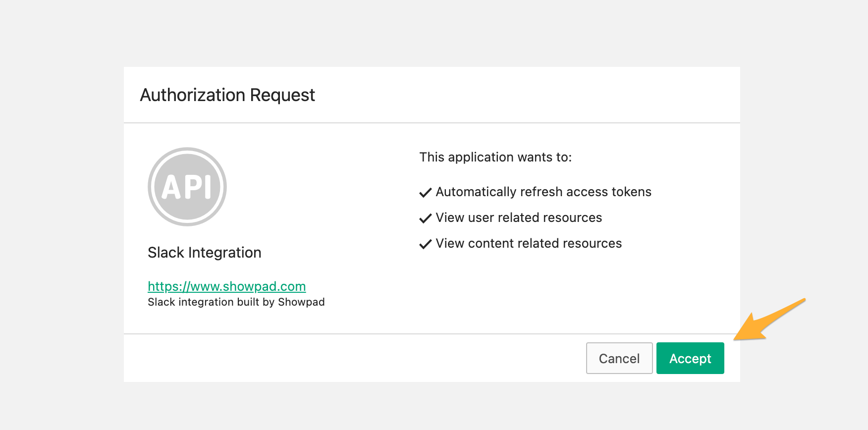Select the 'Authorization Request' heading text

(227, 95)
